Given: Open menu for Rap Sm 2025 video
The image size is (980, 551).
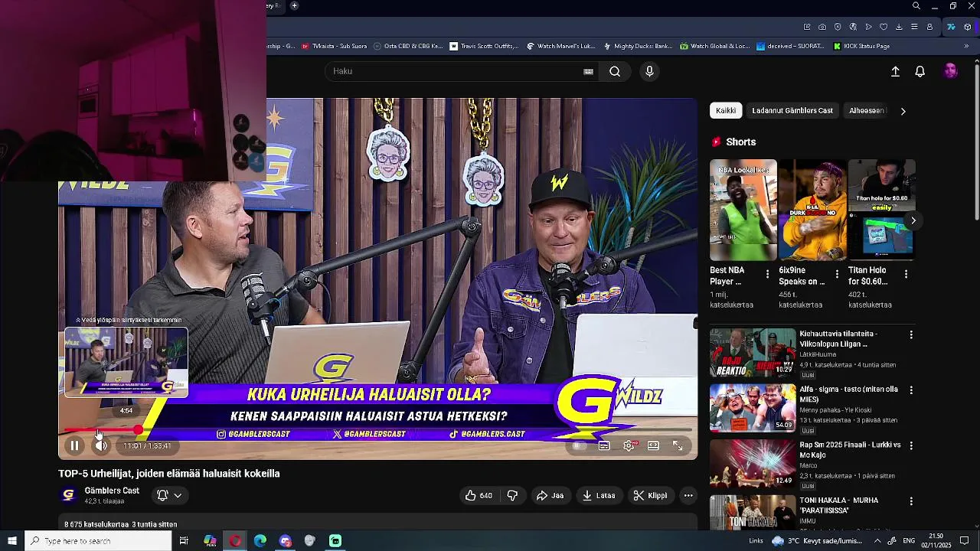Looking at the screenshot, I should pos(911,446).
